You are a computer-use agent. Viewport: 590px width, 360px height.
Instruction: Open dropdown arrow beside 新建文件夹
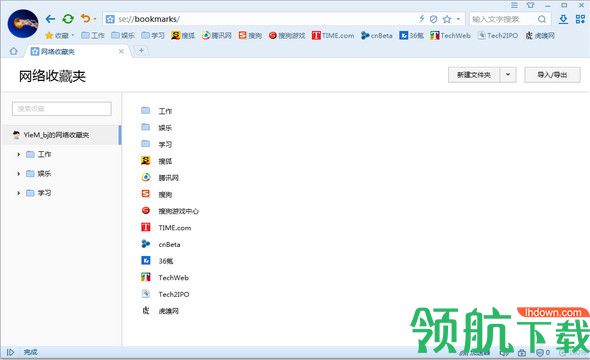pos(508,74)
